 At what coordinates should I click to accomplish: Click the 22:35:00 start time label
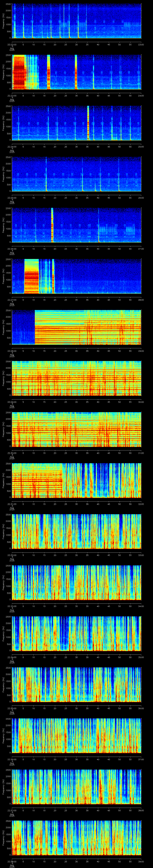(12, 708)
